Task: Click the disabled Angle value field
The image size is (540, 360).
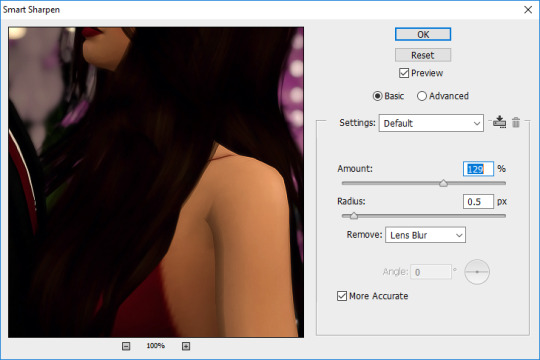Action: (431, 272)
